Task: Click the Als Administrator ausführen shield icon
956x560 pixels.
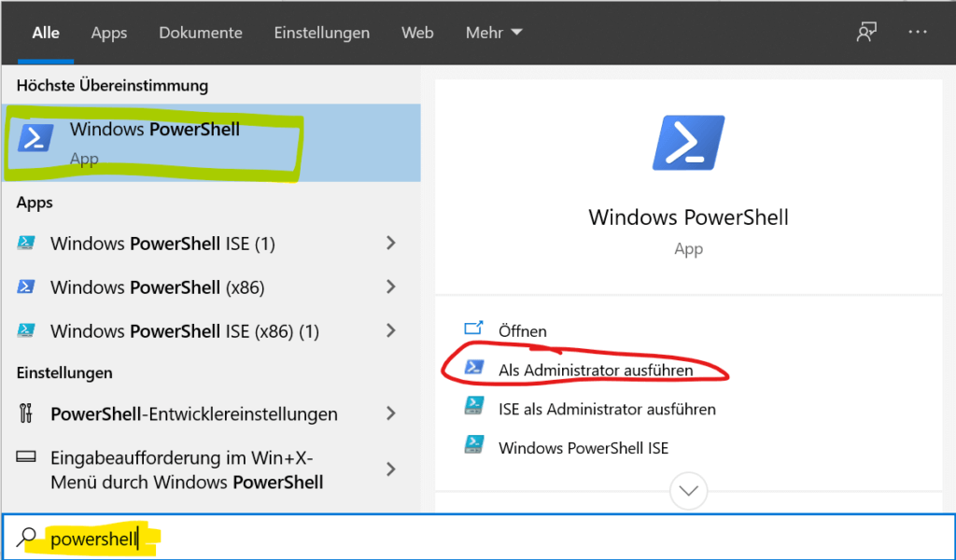Action: click(x=473, y=368)
